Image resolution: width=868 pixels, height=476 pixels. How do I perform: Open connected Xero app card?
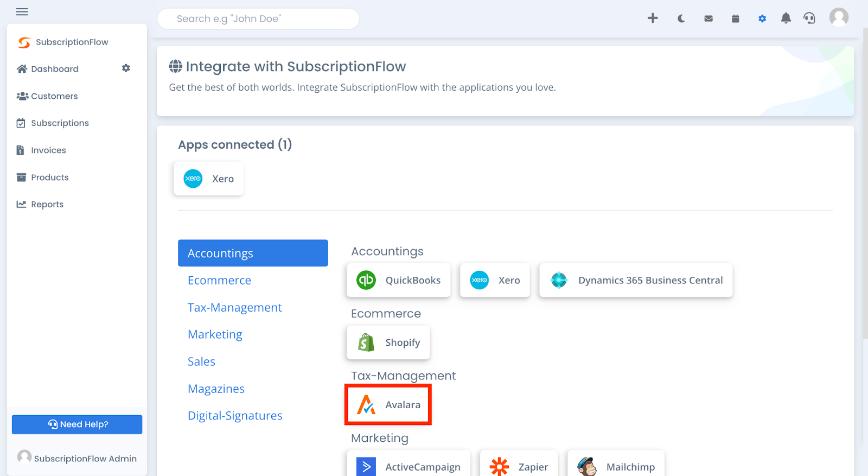(x=209, y=179)
